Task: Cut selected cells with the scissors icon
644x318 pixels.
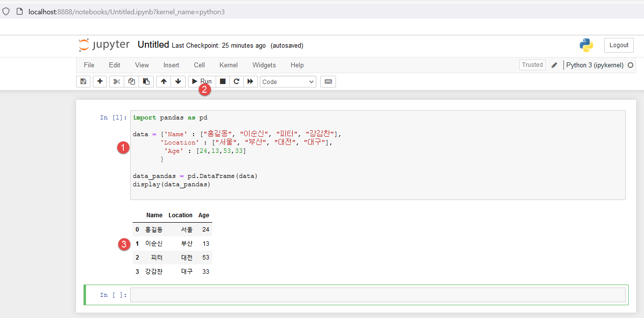Action: [116, 82]
